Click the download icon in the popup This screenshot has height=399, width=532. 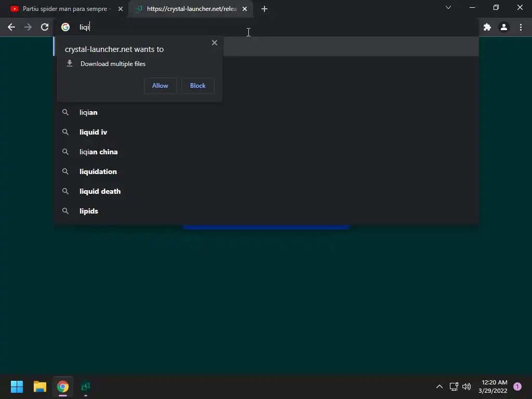70,63
